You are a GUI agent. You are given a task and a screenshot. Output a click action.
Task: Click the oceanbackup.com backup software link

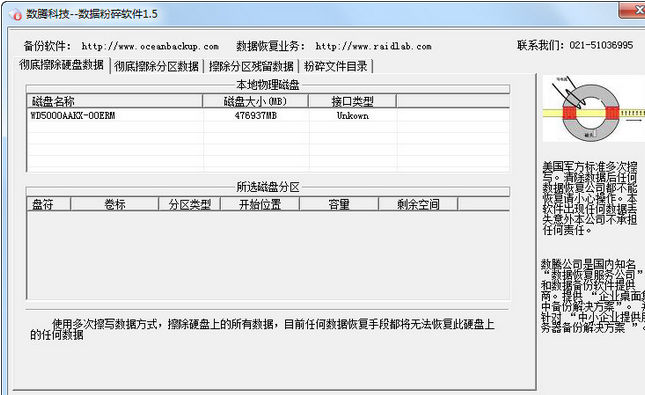150,46
